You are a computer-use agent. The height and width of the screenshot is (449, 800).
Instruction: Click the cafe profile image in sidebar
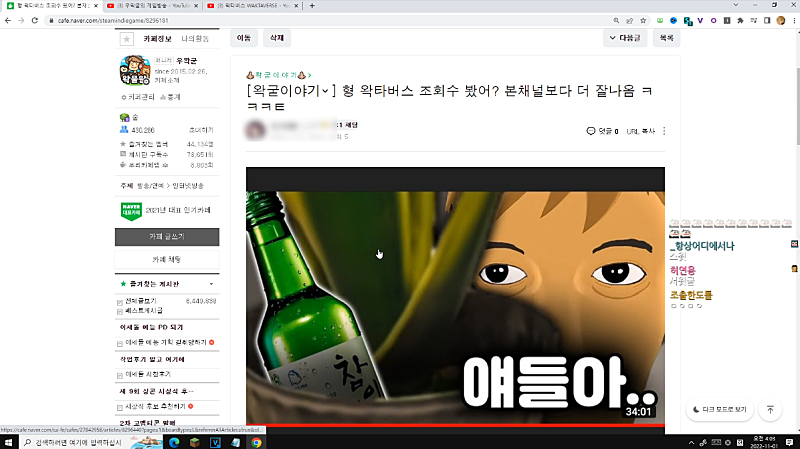[x=135, y=70]
